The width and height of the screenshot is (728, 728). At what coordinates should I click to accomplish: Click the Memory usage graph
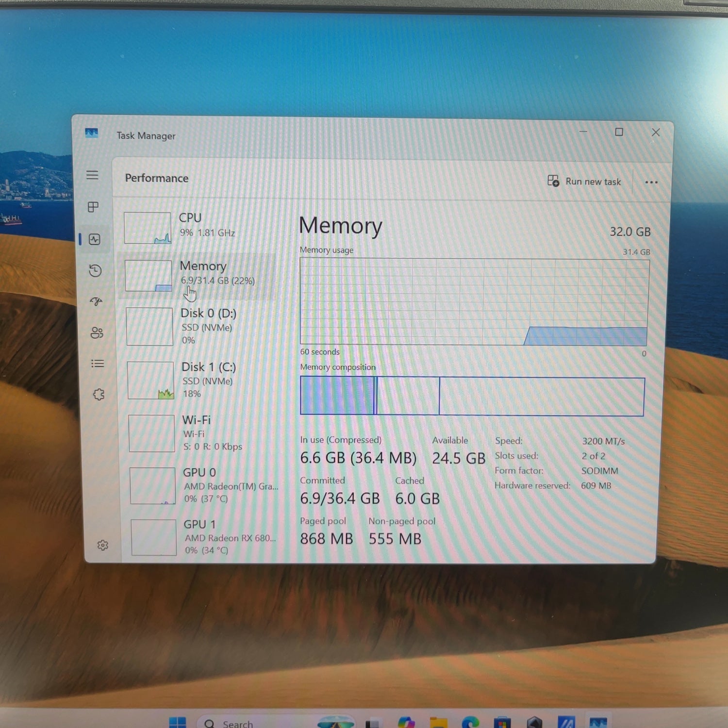(474, 301)
